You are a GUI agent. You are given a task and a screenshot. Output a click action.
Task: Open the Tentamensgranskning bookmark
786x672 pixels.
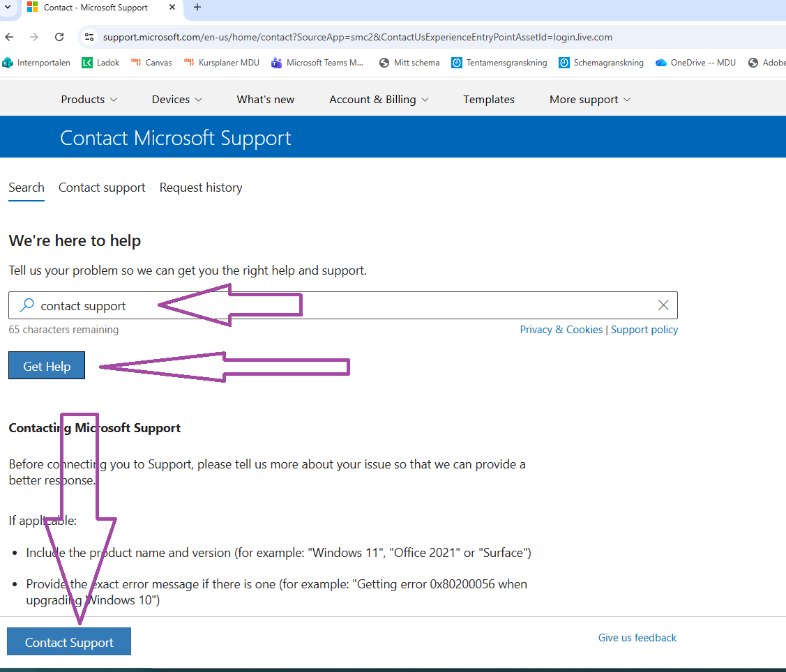pyautogui.click(x=499, y=63)
